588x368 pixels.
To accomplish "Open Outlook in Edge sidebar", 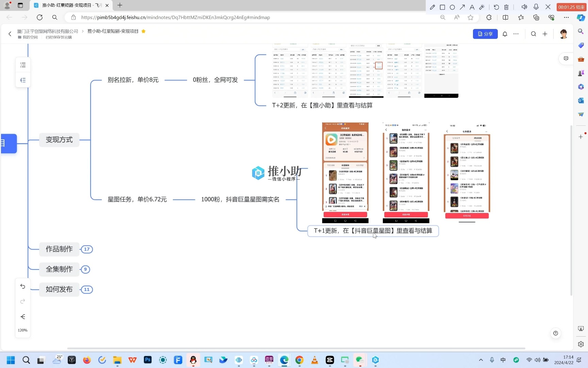I will (581, 101).
